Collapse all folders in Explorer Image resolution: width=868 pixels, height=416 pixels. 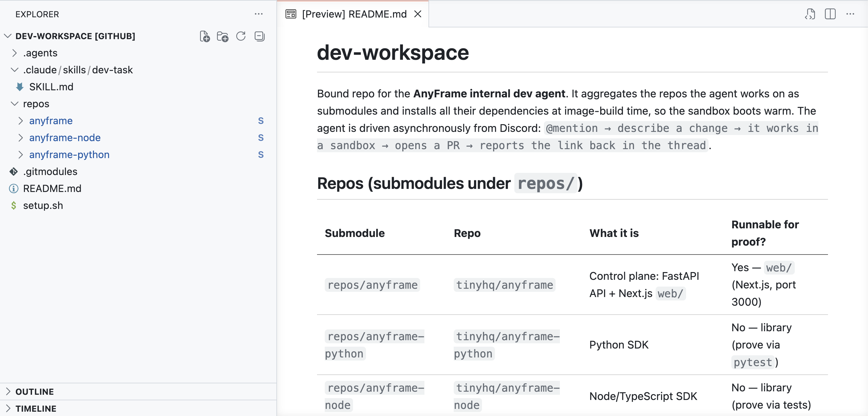point(259,36)
